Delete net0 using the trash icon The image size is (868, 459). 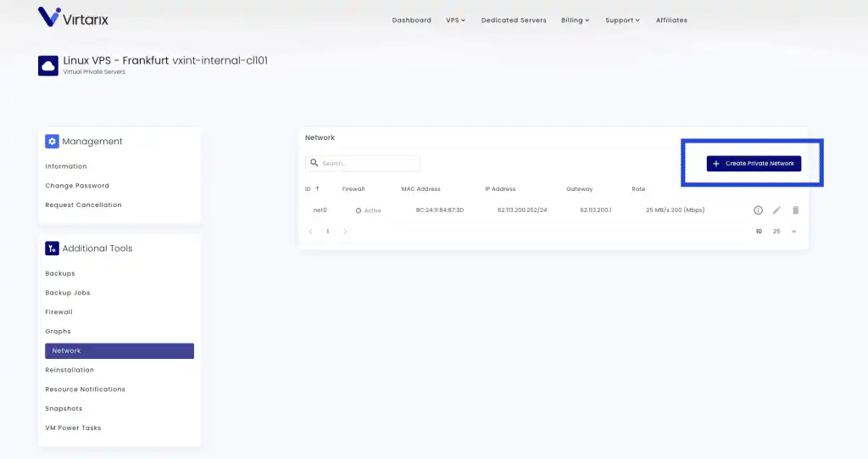click(x=795, y=210)
